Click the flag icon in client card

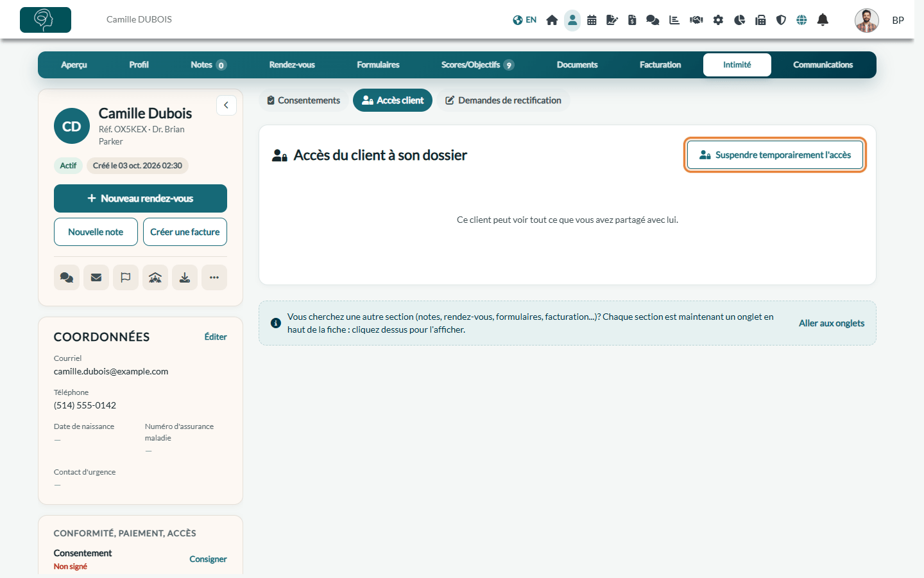(x=126, y=277)
